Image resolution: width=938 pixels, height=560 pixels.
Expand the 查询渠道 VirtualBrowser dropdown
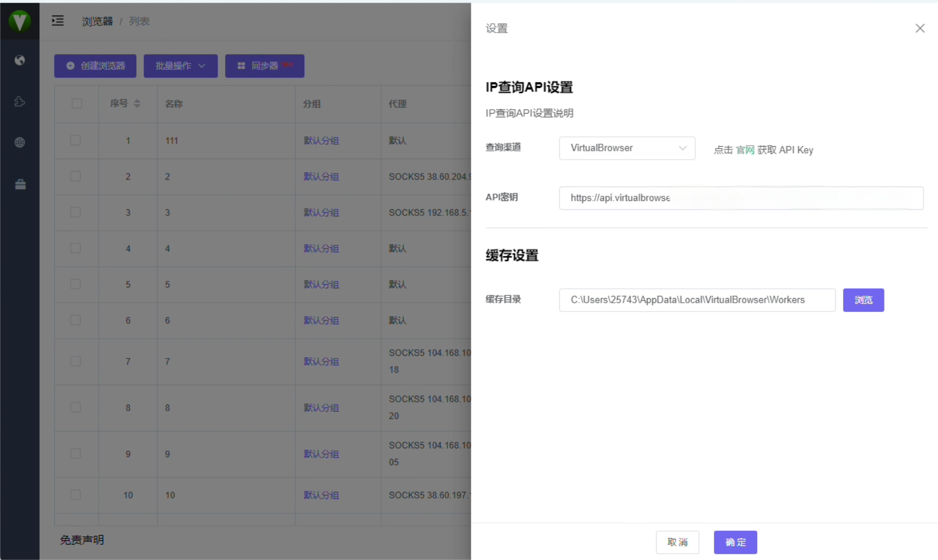click(627, 148)
